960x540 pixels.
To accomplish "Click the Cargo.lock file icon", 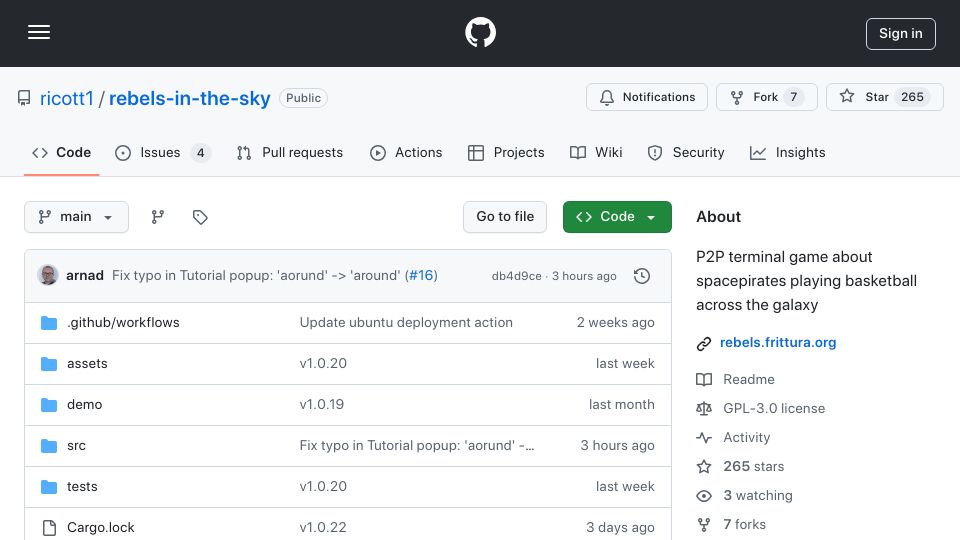I will [x=49, y=528].
